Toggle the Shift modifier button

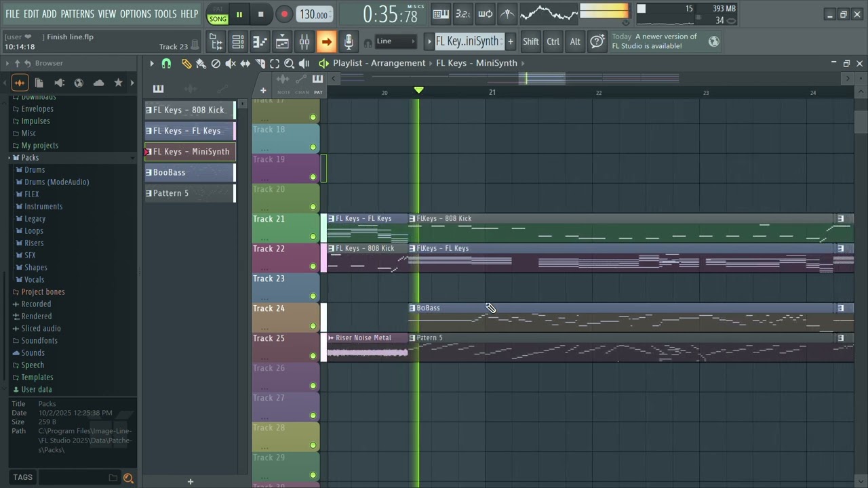click(x=531, y=41)
